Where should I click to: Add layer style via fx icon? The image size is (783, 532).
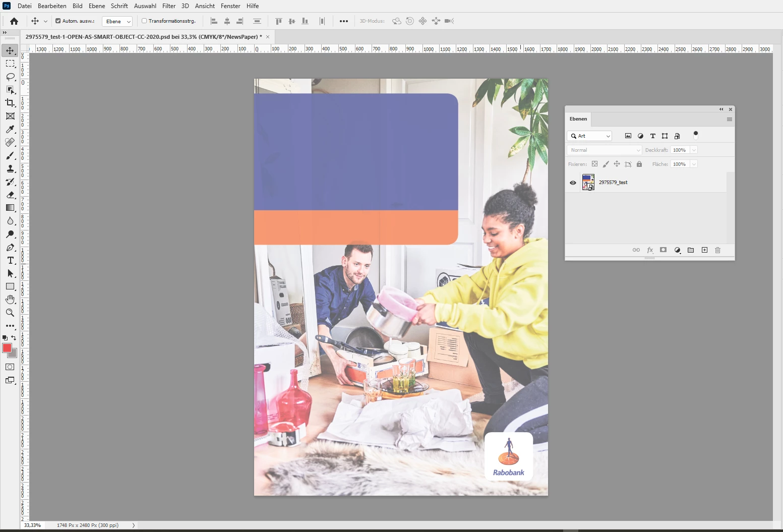tap(650, 250)
